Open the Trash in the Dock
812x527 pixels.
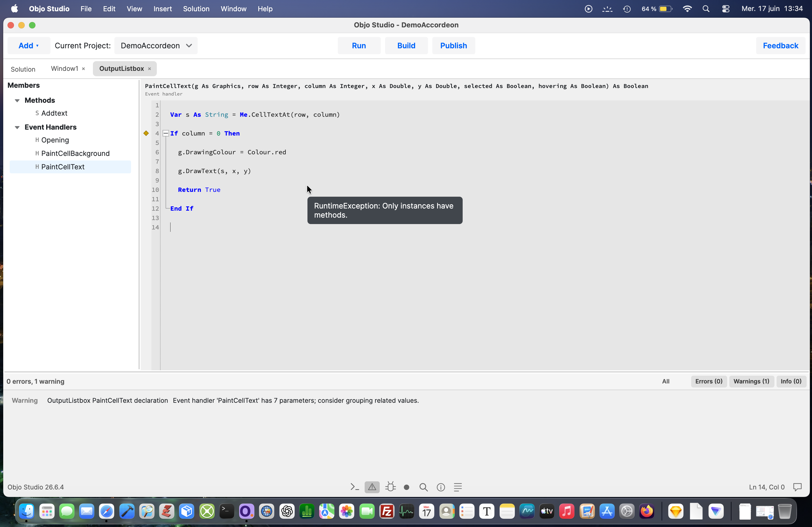(784, 511)
